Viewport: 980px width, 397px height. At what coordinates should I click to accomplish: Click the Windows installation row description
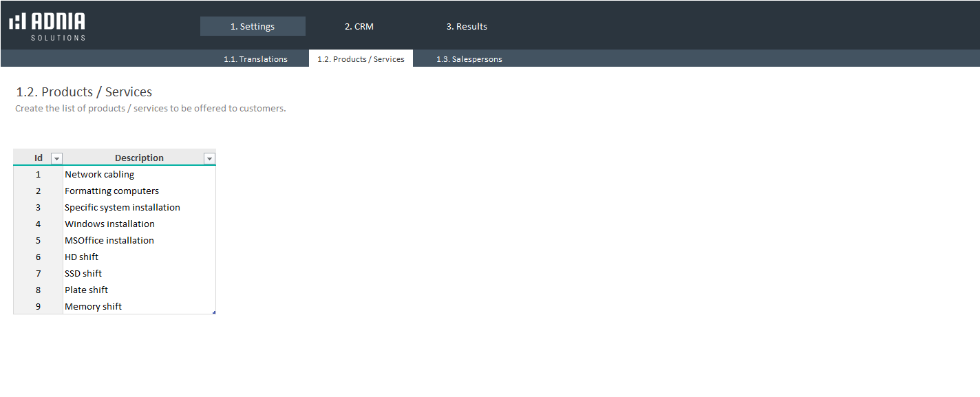[109, 224]
